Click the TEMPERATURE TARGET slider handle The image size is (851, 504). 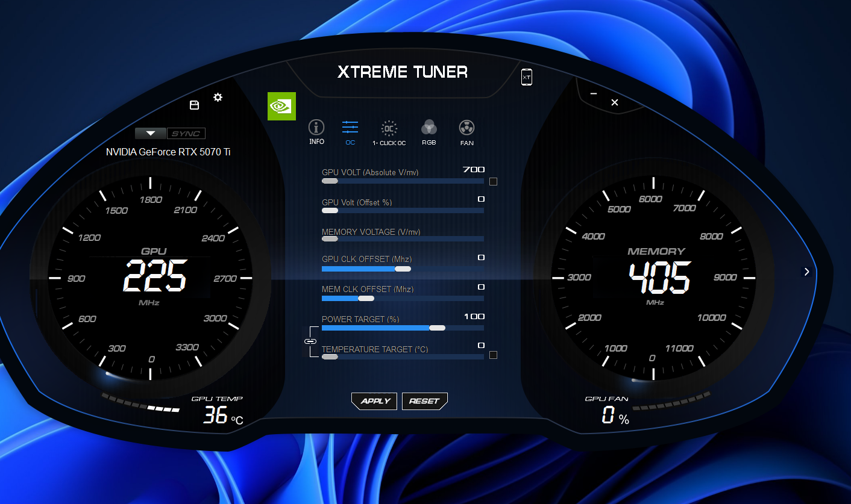(x=330, y=357)
